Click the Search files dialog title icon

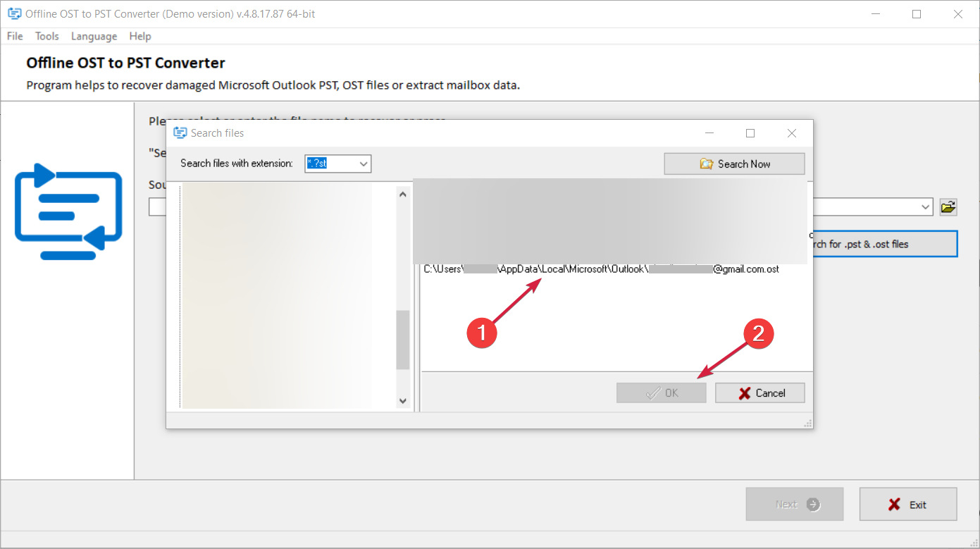pyautogui.click(x=180, y=132)
